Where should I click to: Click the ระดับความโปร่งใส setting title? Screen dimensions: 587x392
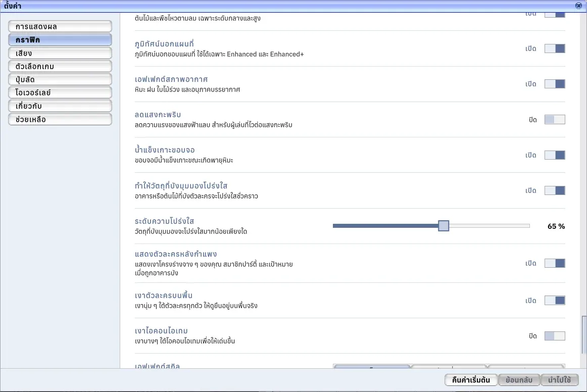coord(164,221)
